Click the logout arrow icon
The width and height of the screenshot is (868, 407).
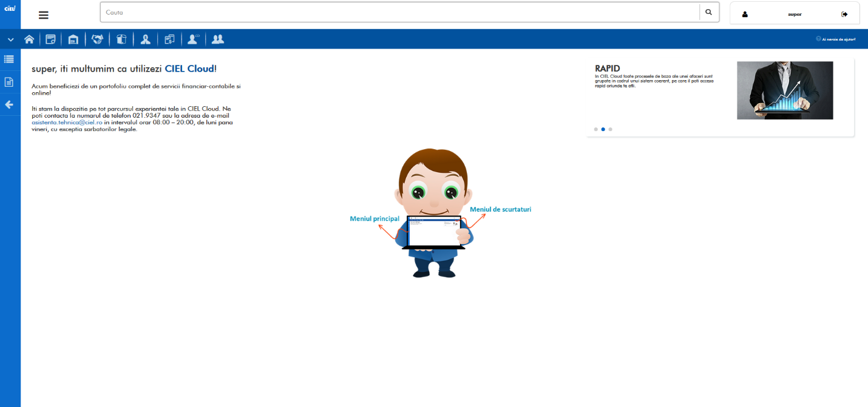pyautogui.click(x=844, y=14)
